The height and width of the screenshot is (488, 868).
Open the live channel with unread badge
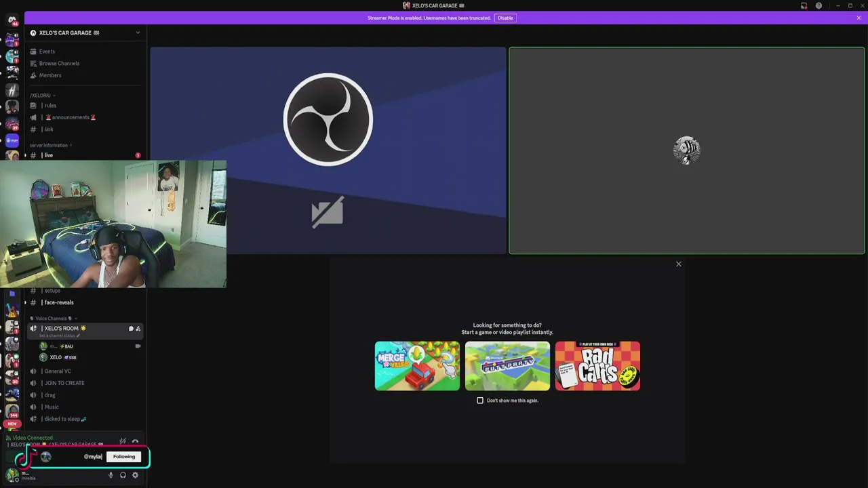point(85,155)
